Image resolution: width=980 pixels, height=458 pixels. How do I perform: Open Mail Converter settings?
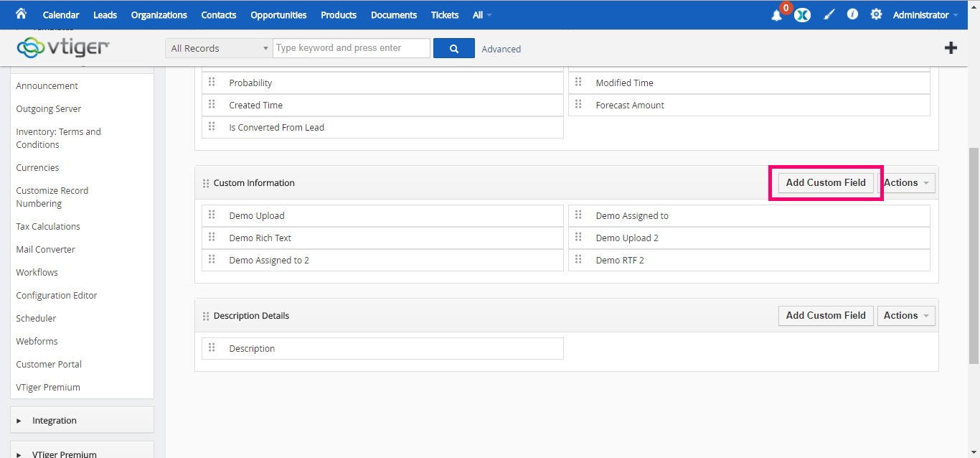click(45, 249)
